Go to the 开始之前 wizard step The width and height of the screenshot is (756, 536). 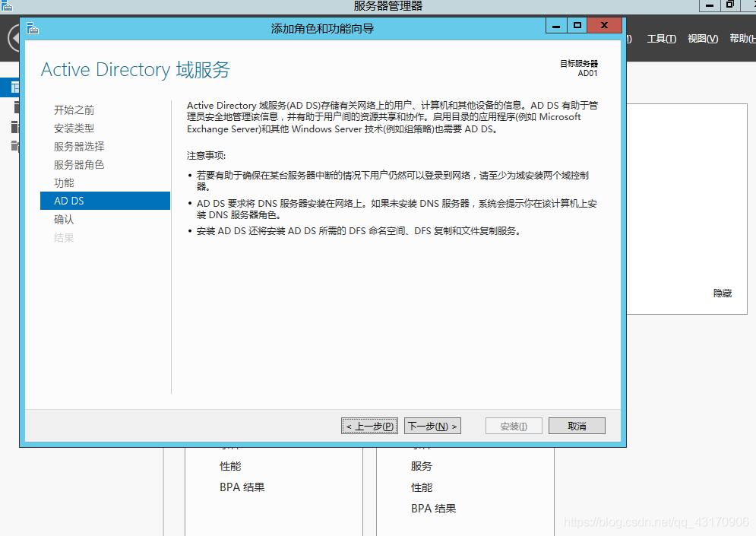[74, 110]
